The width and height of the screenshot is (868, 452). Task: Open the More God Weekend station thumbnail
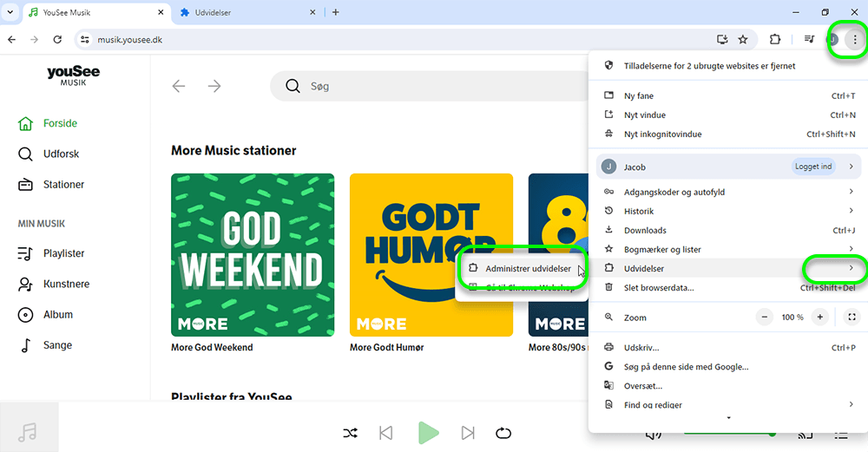(x=253, y=254)
